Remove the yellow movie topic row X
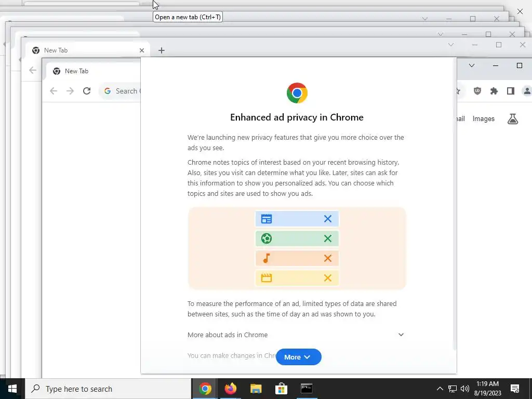This screenshot has height=399, width=532. coord(328,278)
